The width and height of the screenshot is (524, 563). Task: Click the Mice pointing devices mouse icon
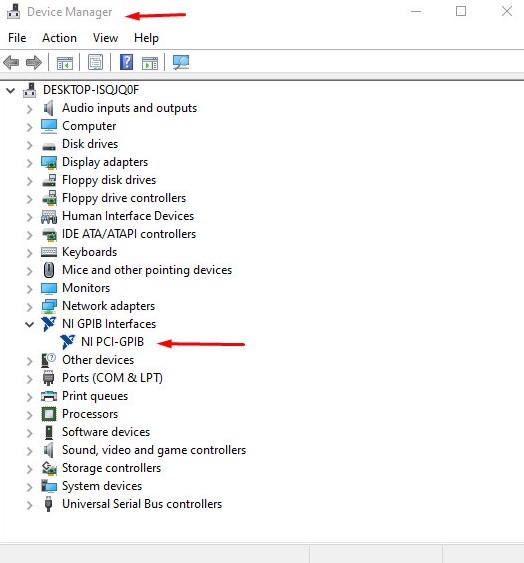click(49, 270)
